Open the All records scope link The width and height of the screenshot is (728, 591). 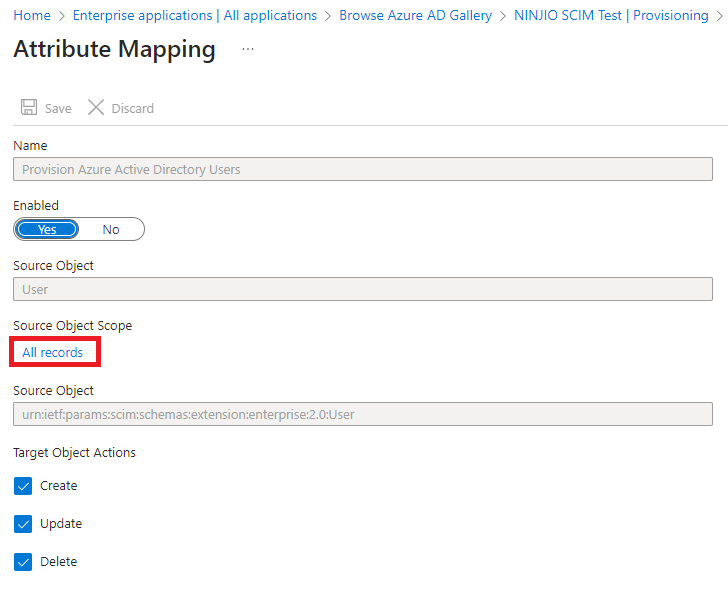pos(53,353)
